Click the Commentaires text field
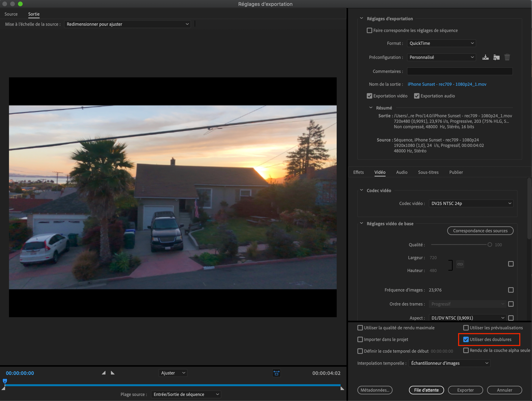The width and height of the screenshot is (532, 401). point(459,72)
